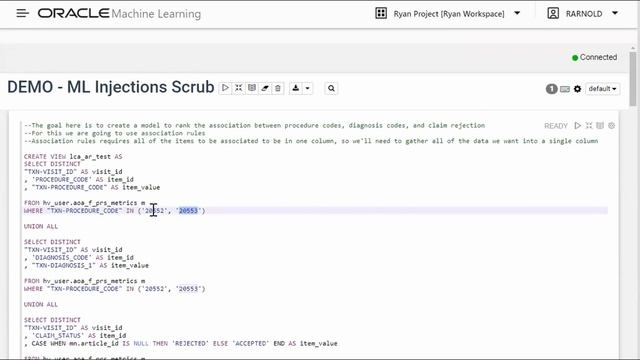
Task: Expand the RARNOLD user menu arrow
Action: [615, 13]
